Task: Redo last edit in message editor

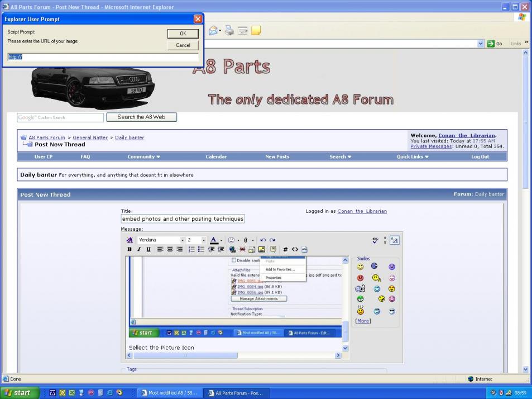Action: pos(272,240)
